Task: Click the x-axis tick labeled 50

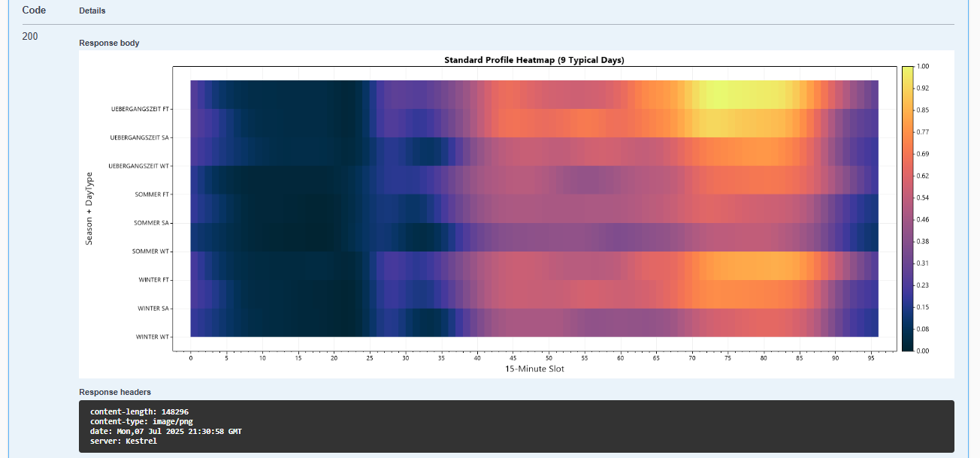Action: pyautogui.click(x=549, y=359)
